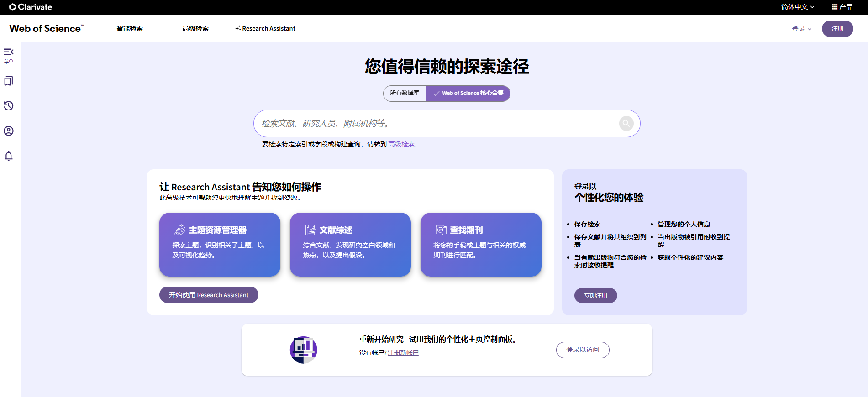Image resolution: width=868 pixels, height=397 pixels.
Task: Switch to 高级检索 tab
Action: 195,28
